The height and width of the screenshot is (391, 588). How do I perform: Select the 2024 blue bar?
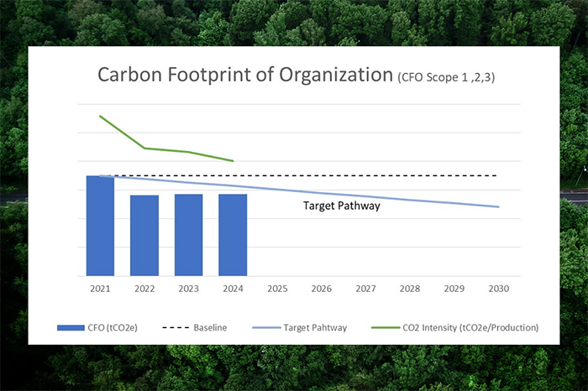233,235
